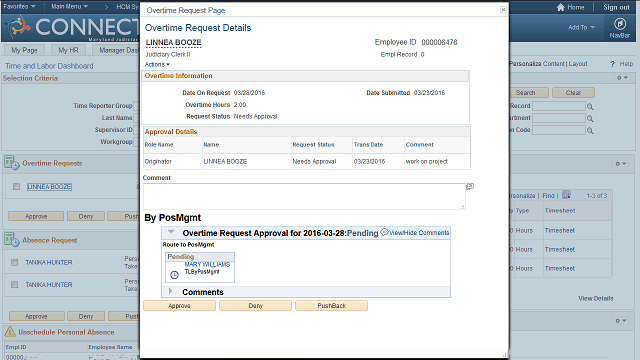Check the LINNEA BOOZE overtime request box
640x360 pixels.
click(16, 187)
